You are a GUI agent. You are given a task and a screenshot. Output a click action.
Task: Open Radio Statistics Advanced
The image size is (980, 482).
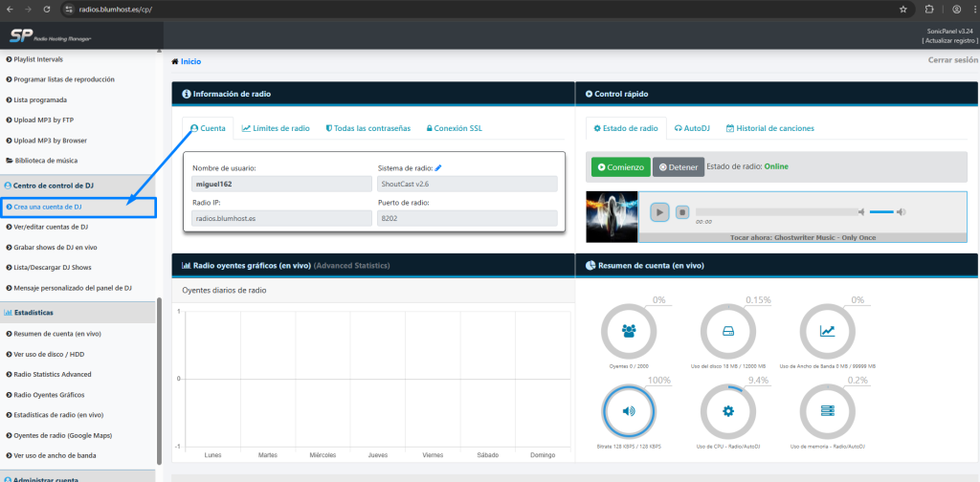coord(53,374)
